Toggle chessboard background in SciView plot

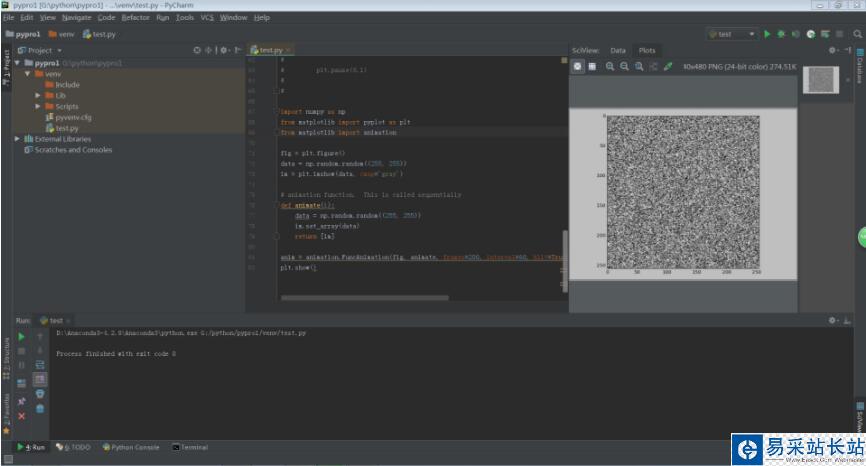click(577, 66)
